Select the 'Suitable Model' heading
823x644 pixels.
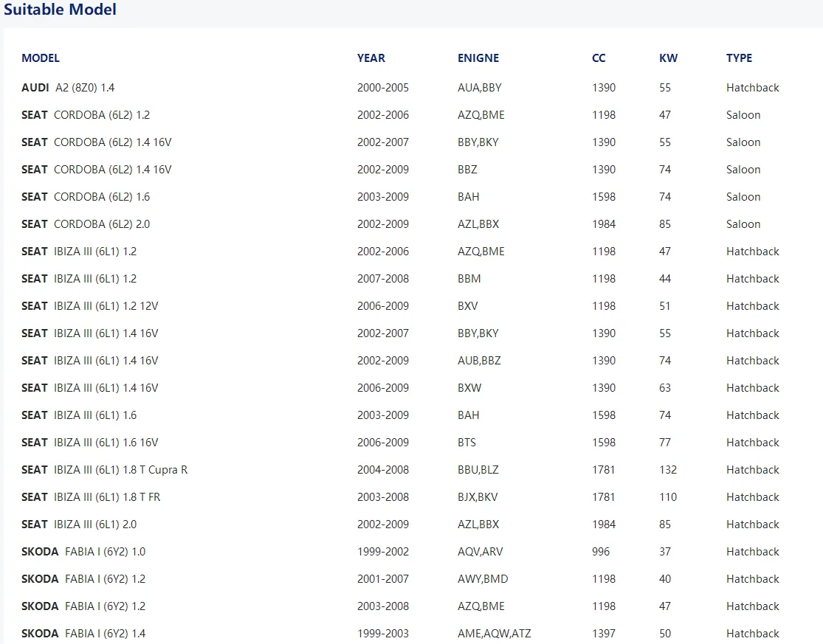(x=60, y=10)
